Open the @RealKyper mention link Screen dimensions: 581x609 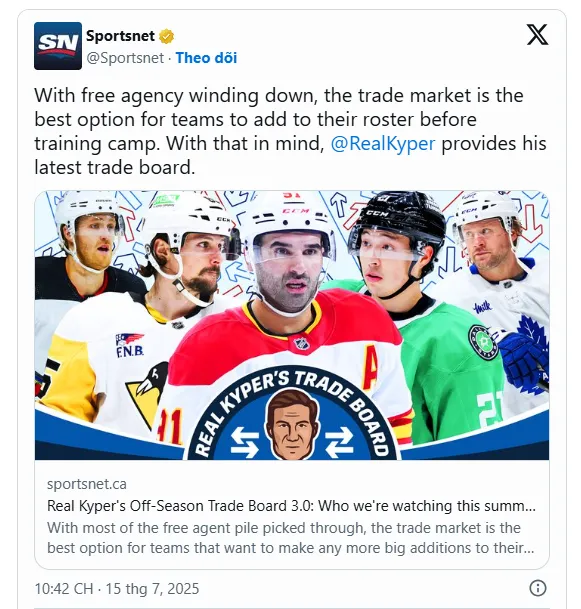(x=383, y=143)
